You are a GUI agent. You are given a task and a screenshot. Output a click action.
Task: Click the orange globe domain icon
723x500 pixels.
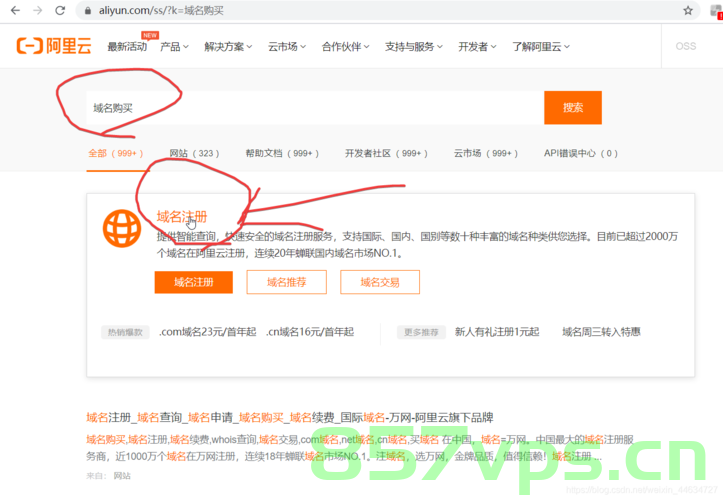[122, 229]
